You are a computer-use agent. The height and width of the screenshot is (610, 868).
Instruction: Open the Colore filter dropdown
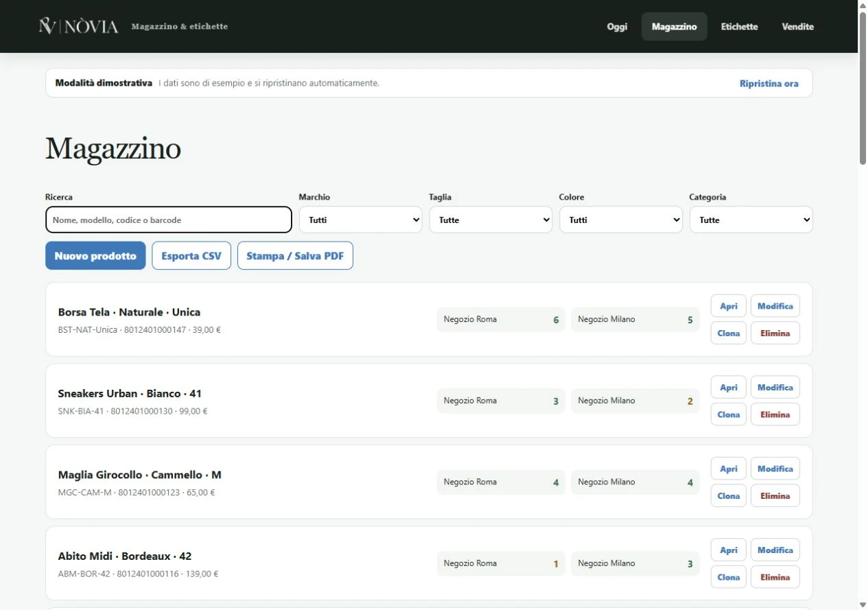pyautogui.click(x=621, y=220)
